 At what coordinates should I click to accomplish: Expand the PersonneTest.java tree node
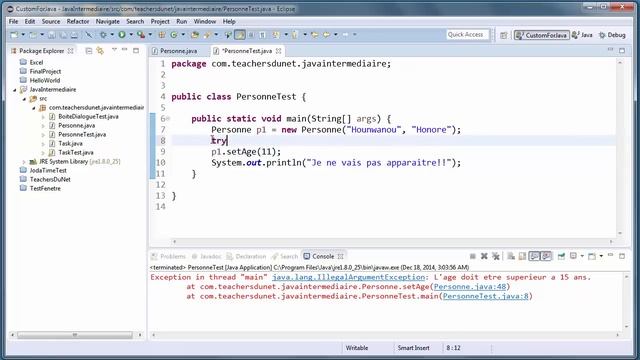[43, 135]
